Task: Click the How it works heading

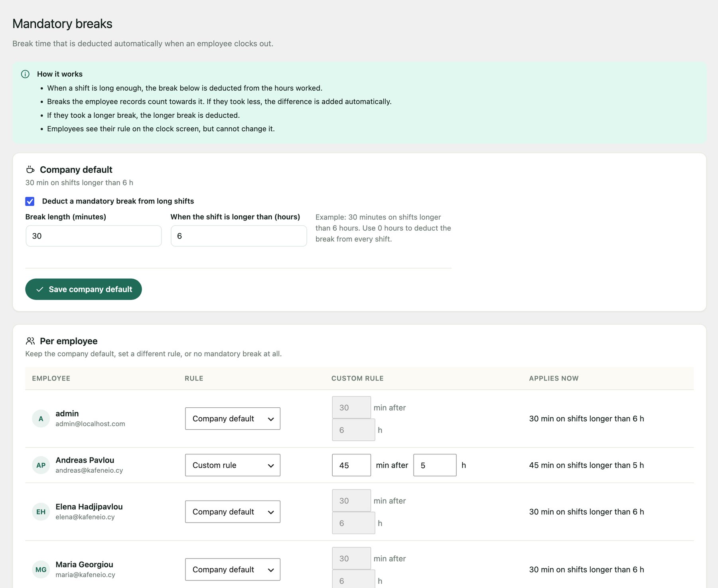Action: click(60, 74)
